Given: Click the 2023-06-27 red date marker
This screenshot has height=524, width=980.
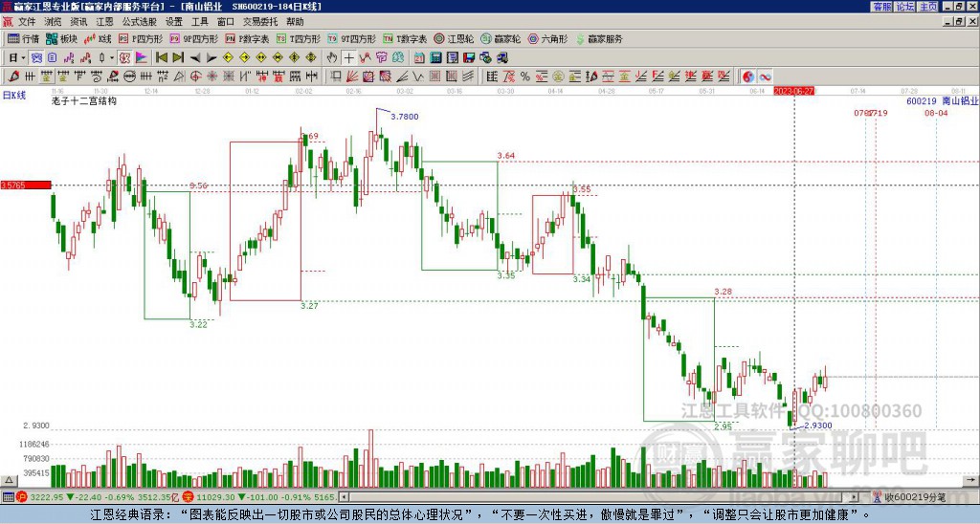Looking at the screenshot, I should 793,91.
